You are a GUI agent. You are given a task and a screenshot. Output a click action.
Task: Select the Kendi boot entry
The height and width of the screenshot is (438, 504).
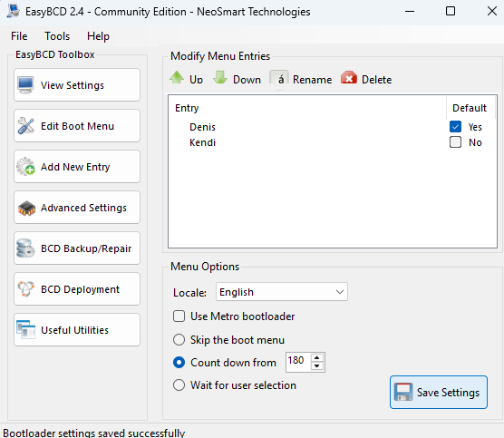[202, 142]
